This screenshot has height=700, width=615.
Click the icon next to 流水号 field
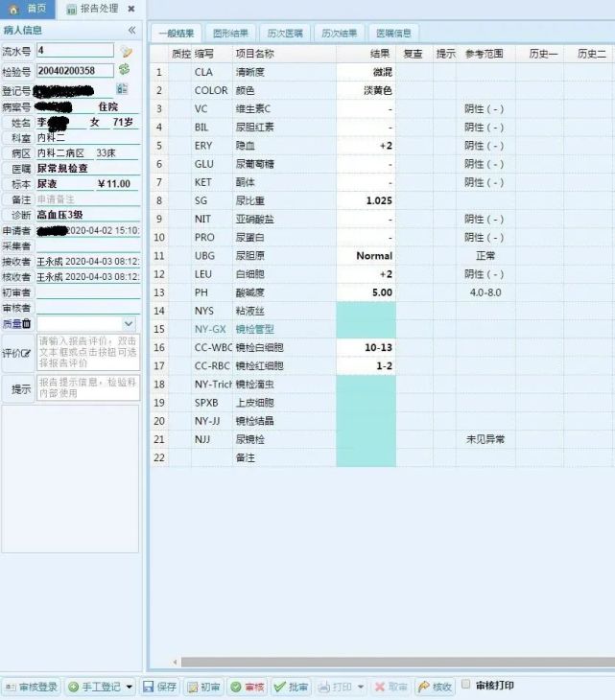[x=127, y=52]
